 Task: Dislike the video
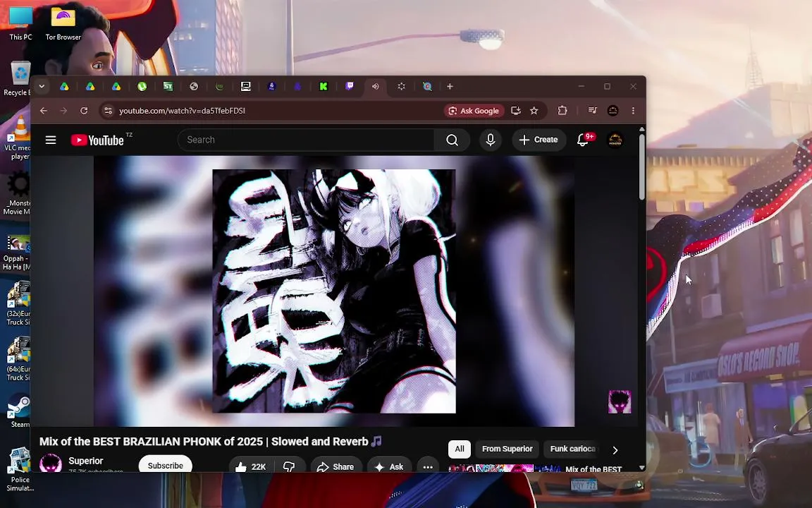[x=289, y=466]
